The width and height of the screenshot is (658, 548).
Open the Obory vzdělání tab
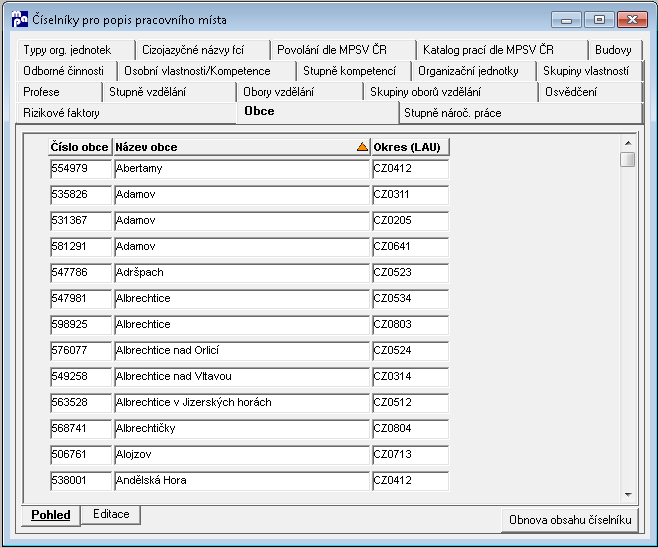(300, 92)
